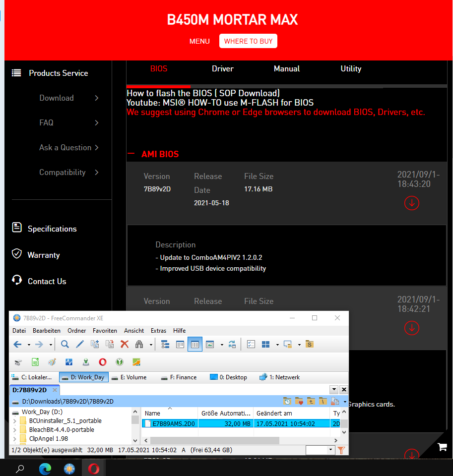Switch to the Driver tab on MSI page
This screenshot has width=453, height=476.
[223, 68]
